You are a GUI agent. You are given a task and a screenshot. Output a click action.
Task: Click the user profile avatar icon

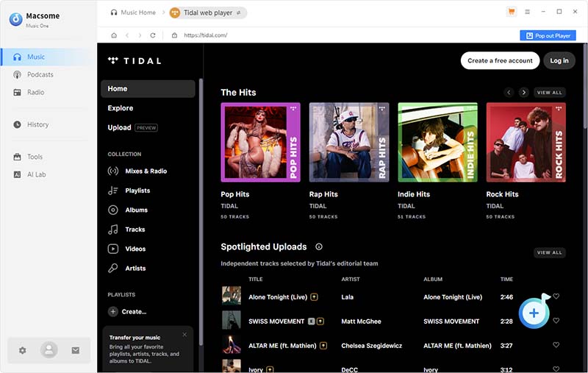pos(49,349)
